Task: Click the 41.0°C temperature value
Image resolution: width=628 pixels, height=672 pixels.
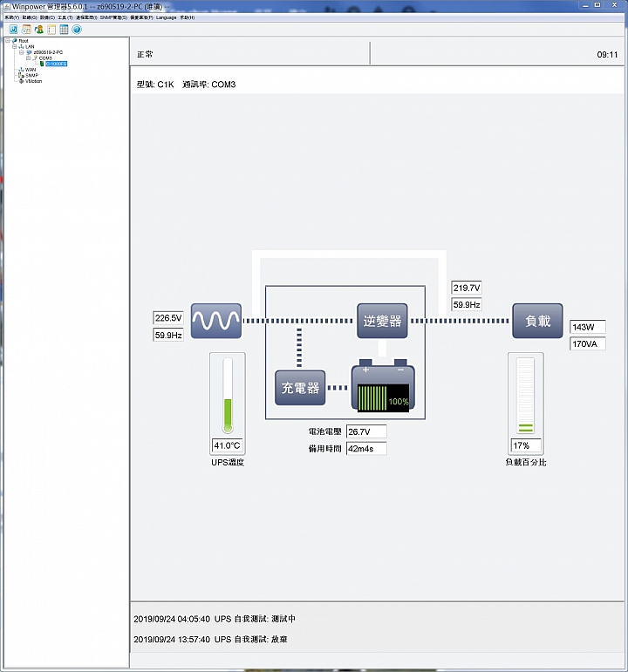Action: point(228,445)
